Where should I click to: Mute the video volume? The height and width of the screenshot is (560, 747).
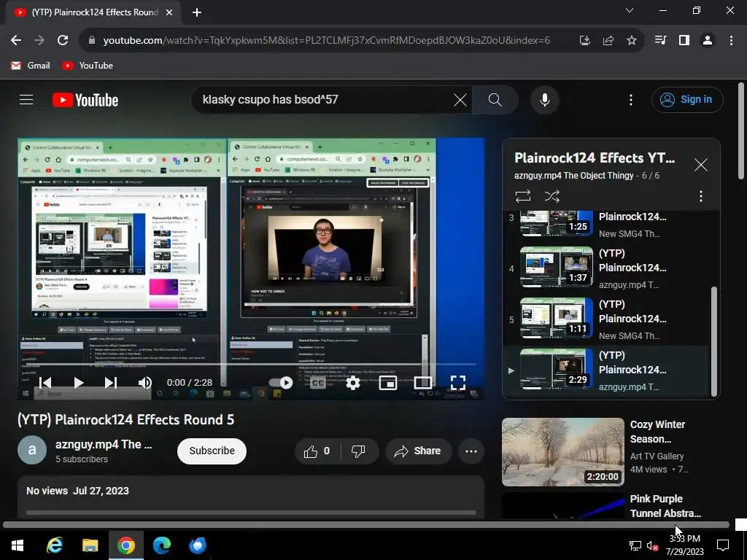point(145,382)
